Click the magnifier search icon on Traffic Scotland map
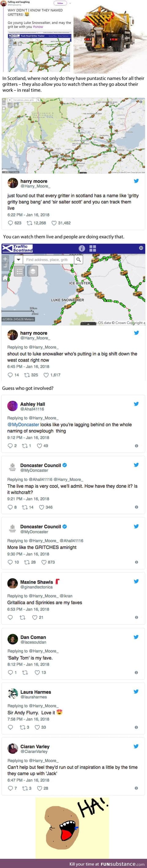The width and height of the screenshot is (147, 868). coord(78,260)
